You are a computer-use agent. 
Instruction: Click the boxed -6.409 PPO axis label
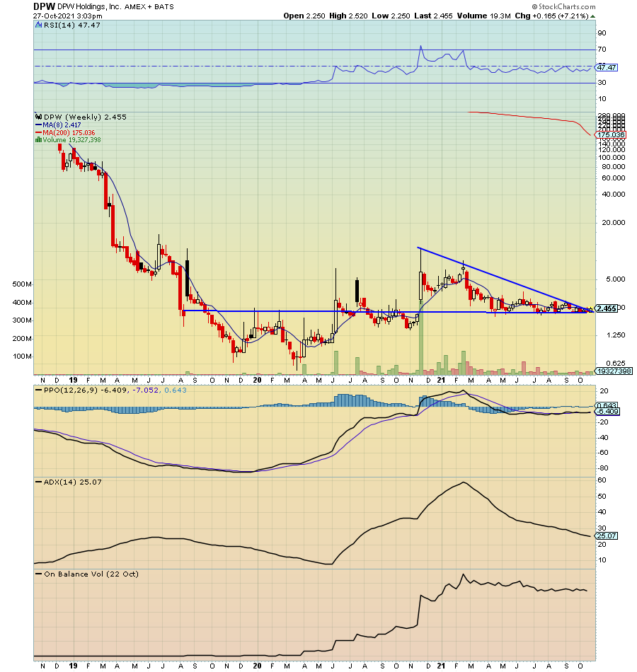607,412
